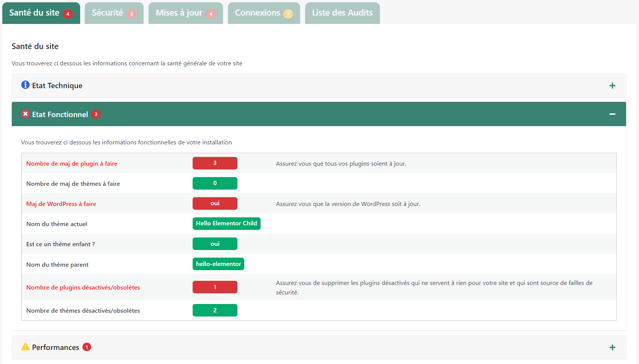The image size is (639, 364).
Task: Click the 'Santé du site' page heading
Action: pos(35,46)
